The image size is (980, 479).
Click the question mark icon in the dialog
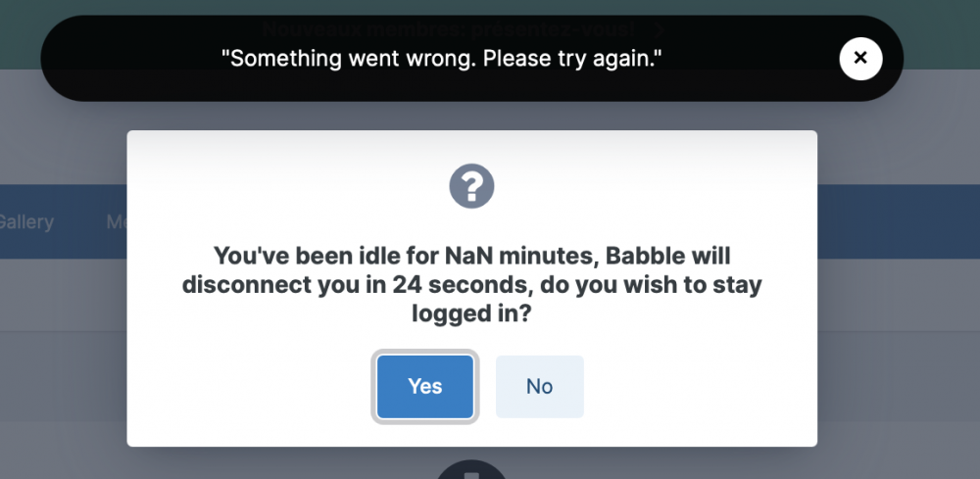(471, 185)
